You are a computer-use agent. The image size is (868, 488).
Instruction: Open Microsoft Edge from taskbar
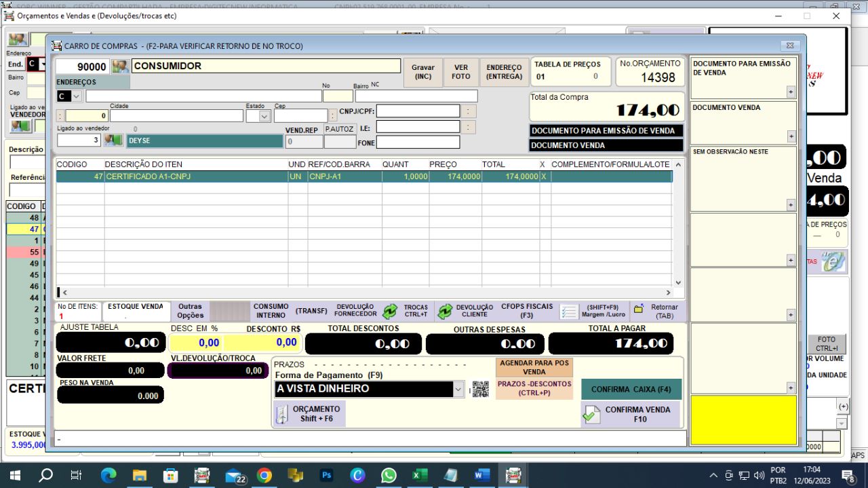pos(108,475)
